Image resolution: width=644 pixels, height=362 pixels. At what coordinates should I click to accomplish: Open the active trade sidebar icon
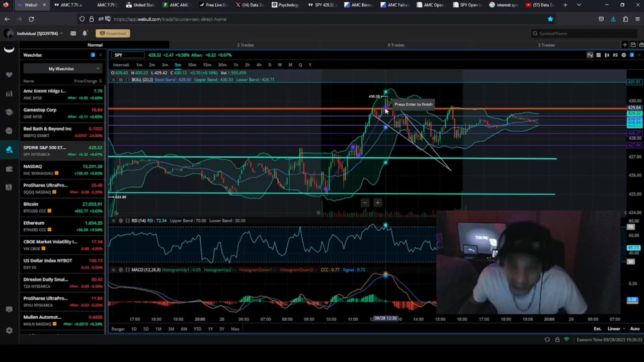coord(9,149)
